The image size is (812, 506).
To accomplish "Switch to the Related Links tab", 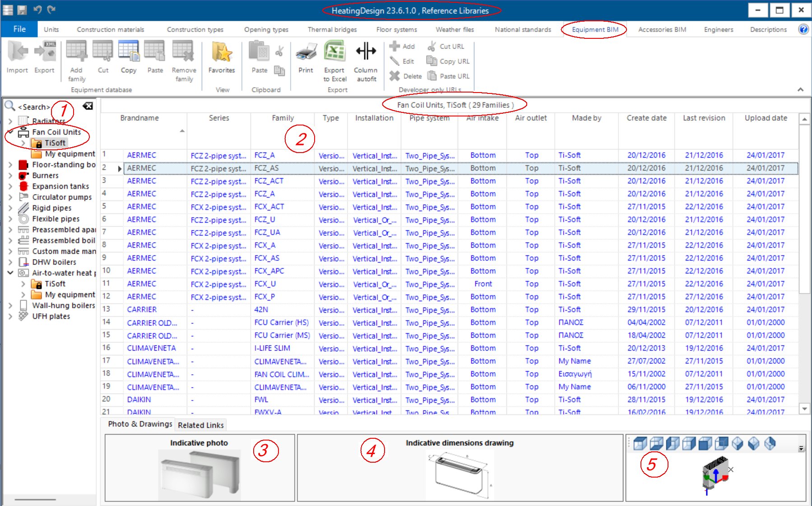I will [x=200, y=425].
